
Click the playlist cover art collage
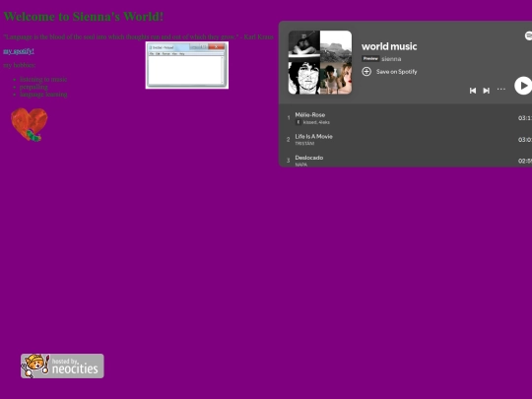pyautogui.click(x=320, y=62)
